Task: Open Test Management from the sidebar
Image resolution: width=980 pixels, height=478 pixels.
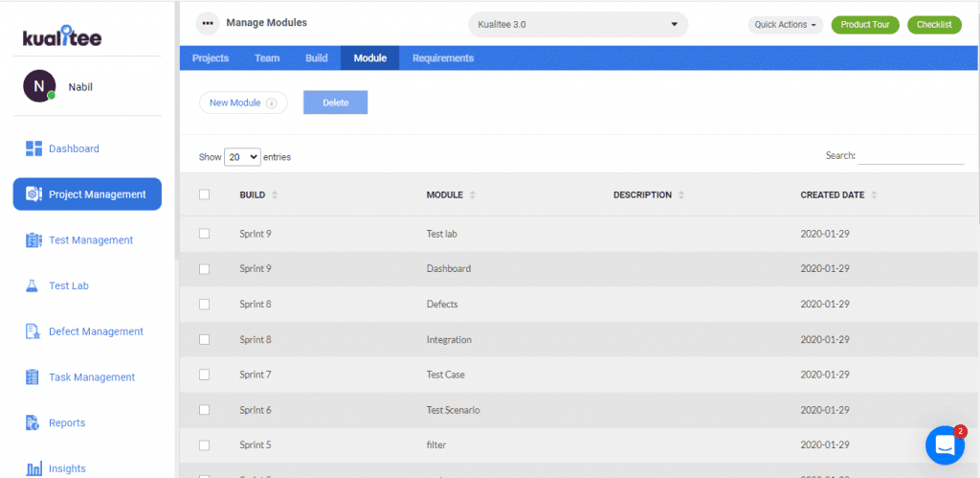Action: pyautogui.click(x=91, y=240)
